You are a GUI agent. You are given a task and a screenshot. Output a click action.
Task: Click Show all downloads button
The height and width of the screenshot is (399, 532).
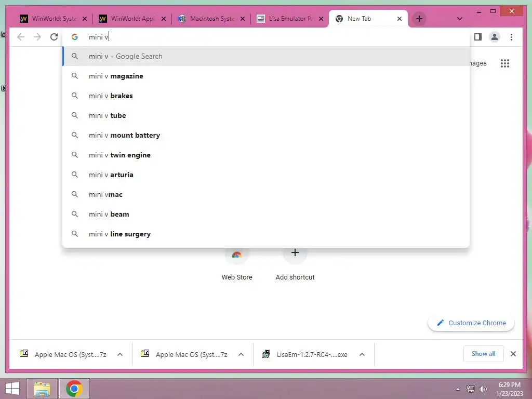(483, 354)
